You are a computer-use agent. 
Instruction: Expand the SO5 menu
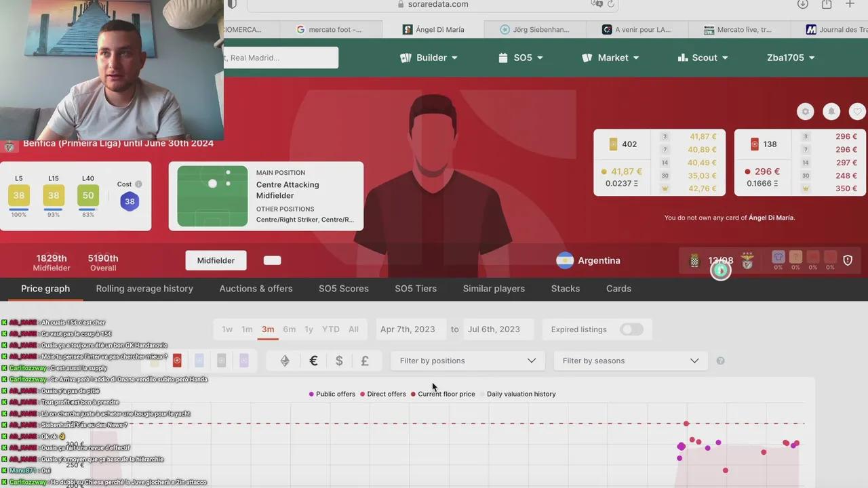[x=521, y=58]
